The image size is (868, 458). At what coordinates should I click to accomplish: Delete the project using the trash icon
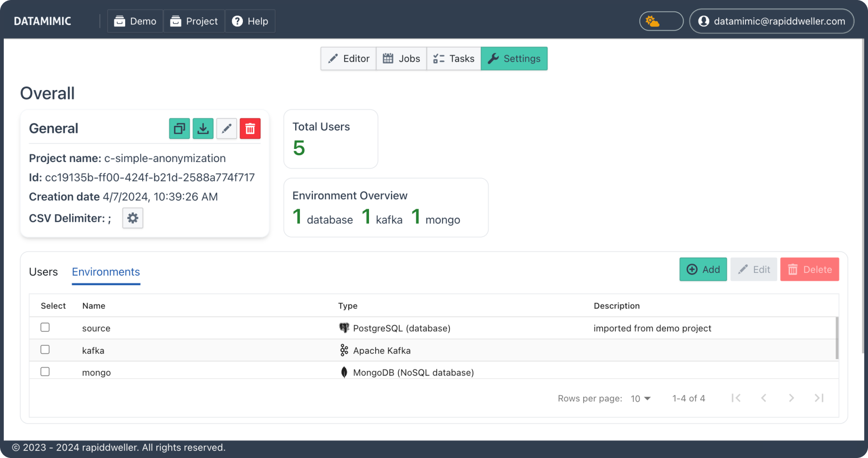[x=250, y=128]
